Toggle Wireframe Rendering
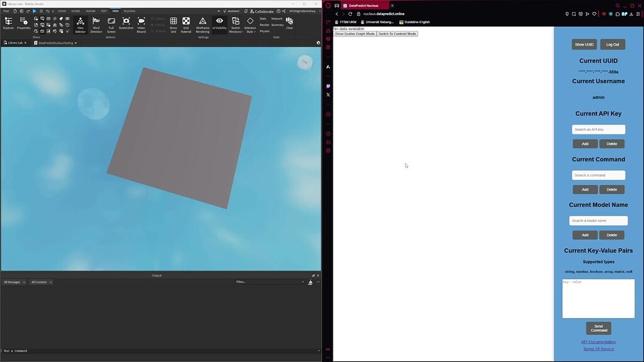Screen dimensions: 644x362 (x=203, y=25)
